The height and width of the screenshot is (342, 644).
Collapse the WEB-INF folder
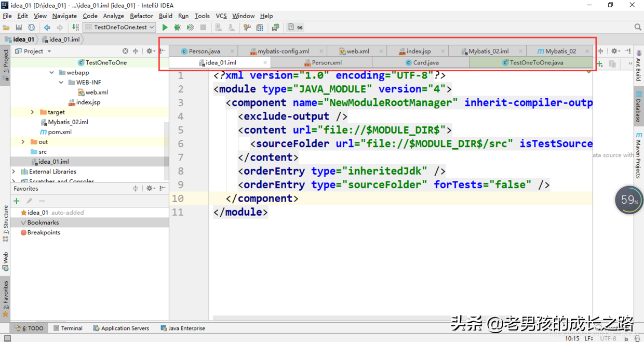click(61, 82)
